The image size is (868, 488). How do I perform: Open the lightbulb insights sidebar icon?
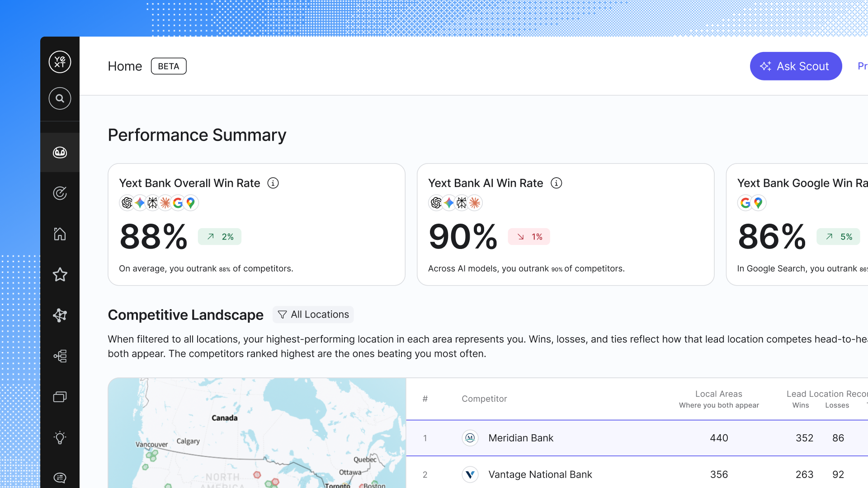(60, 437)
